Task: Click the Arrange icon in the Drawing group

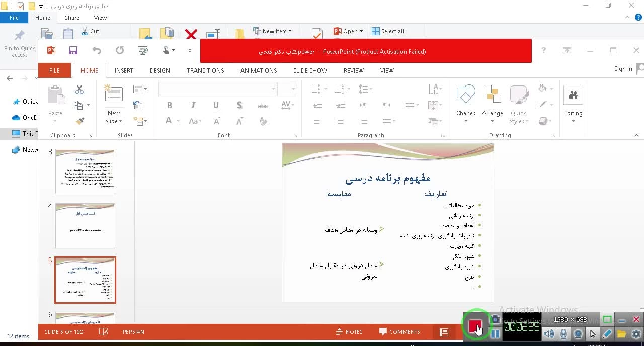Action: (x=492, y=101)
